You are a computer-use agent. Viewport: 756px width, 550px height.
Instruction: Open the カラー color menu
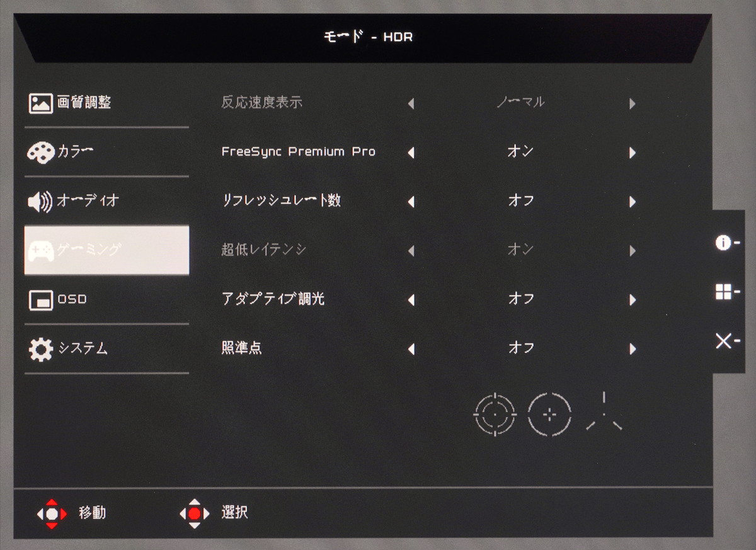point(106,152)
